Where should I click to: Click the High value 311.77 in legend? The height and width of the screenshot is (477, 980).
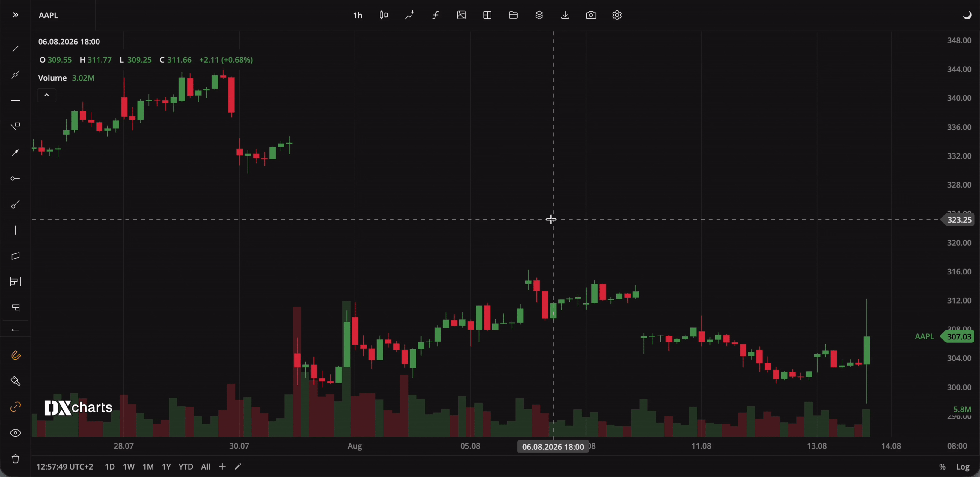click(x=99, y=60)
